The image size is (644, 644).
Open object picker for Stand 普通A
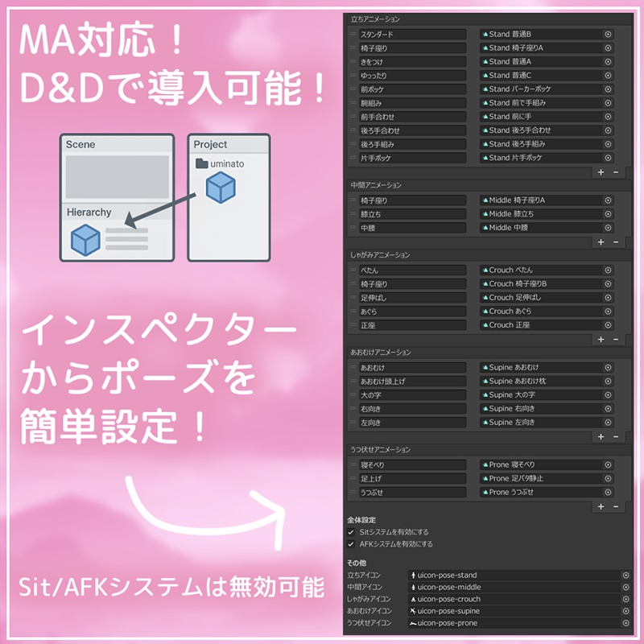click(608, 62)
